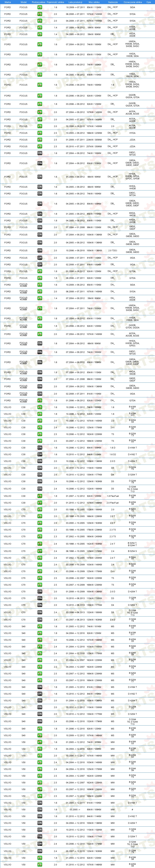This screenshot has height=868, width=155.
Task: Click the 06.1998 -> 10.2005 production years cell
Action: 75,551
